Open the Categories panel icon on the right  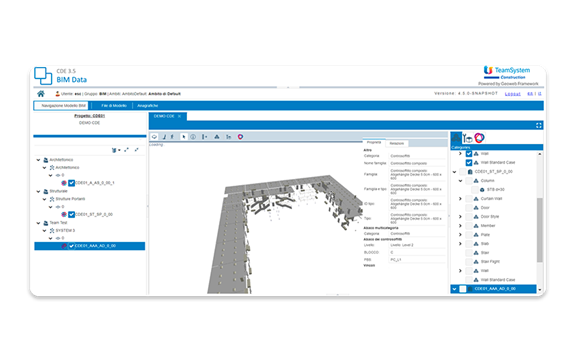pos(456,138)
